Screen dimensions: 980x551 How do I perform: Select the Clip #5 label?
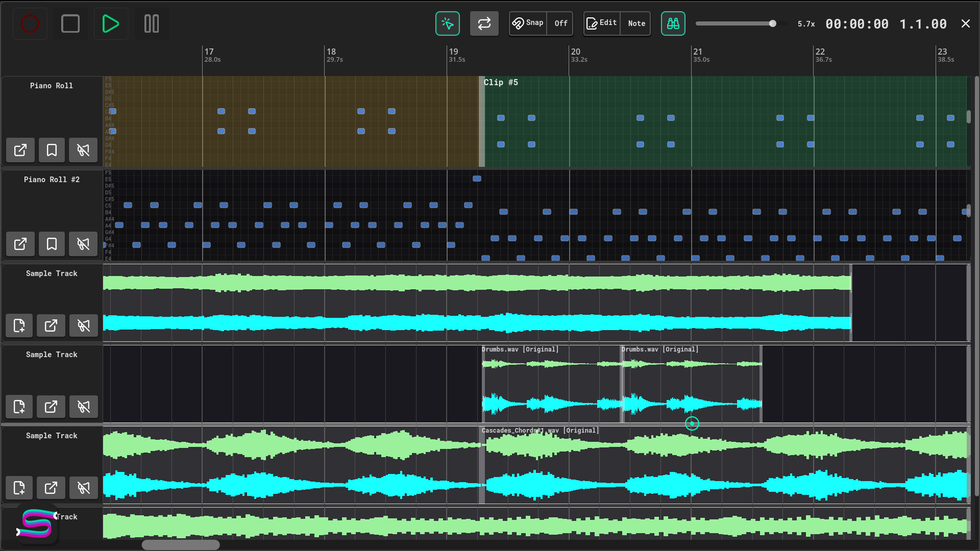point(501,83)
